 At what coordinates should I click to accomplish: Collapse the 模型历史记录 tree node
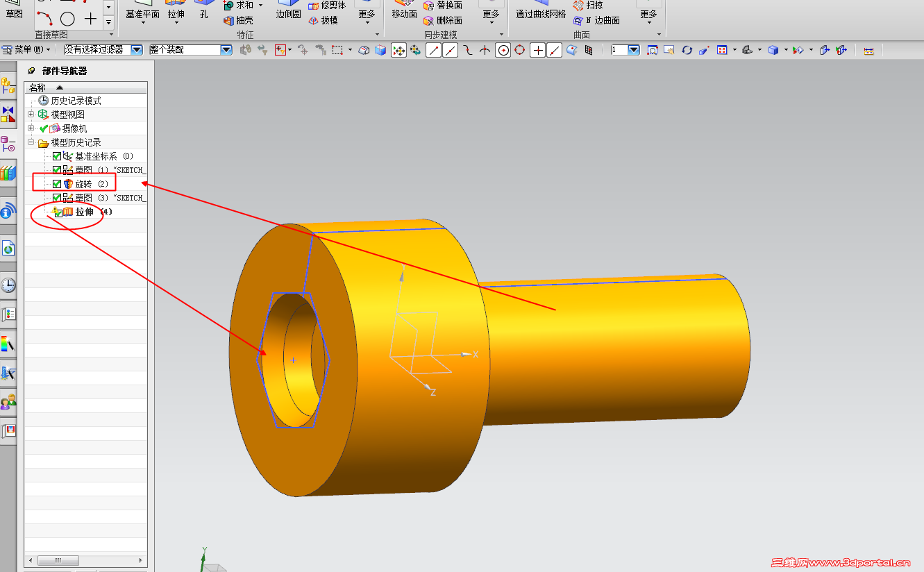(31, 142)
